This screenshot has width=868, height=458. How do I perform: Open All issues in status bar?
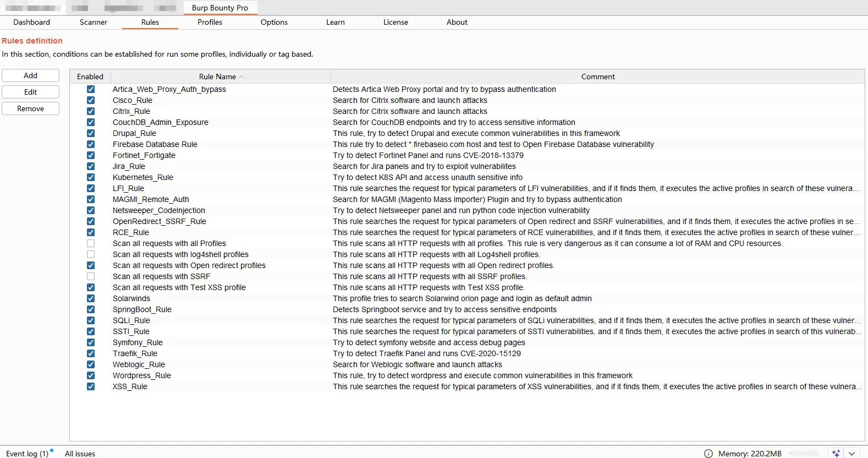[80, 454]
